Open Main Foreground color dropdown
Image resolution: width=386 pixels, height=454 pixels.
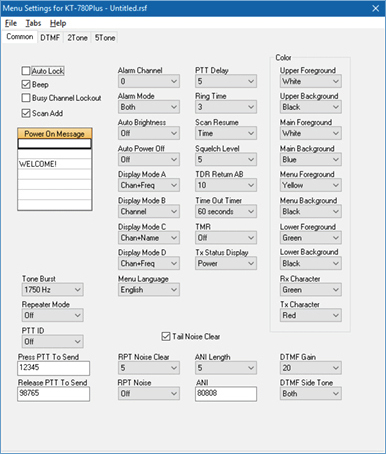(311, 133)
